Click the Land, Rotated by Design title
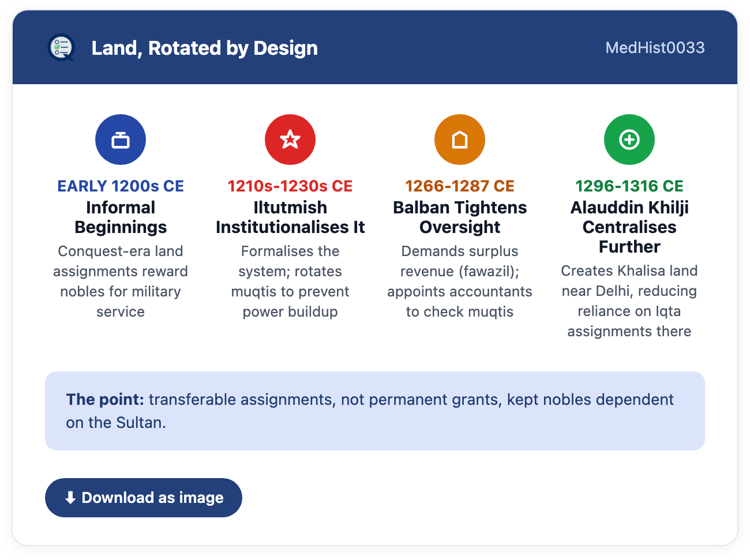750x560 pixels. pyautogui.click(x=205, y=48)
